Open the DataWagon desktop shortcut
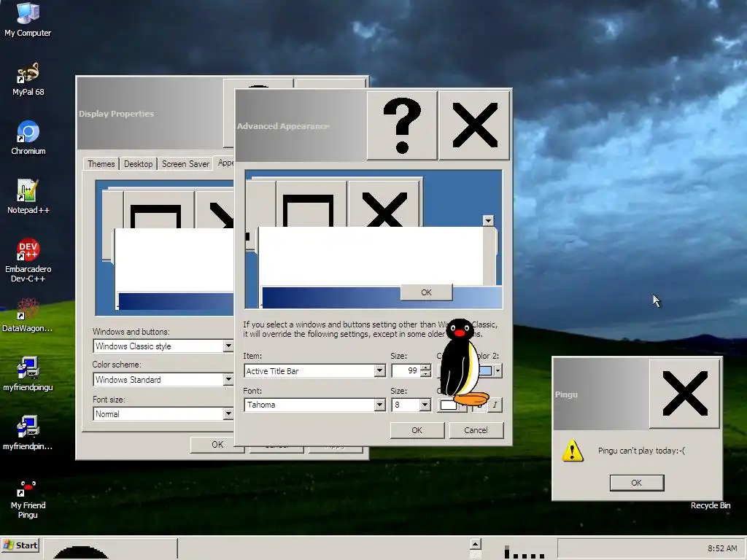 click(28, 315)
